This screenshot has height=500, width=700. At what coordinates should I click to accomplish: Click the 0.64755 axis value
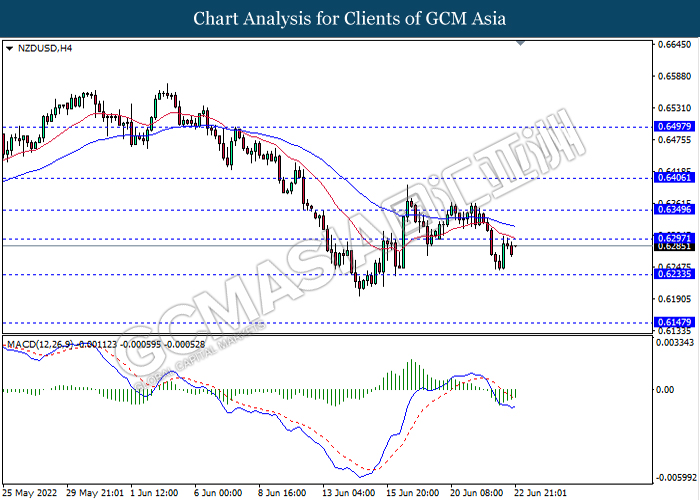tap(675, 140)
